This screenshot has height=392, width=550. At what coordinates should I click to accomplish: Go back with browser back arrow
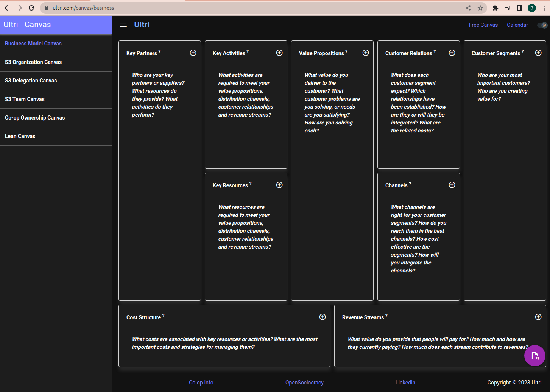(7, 8)
